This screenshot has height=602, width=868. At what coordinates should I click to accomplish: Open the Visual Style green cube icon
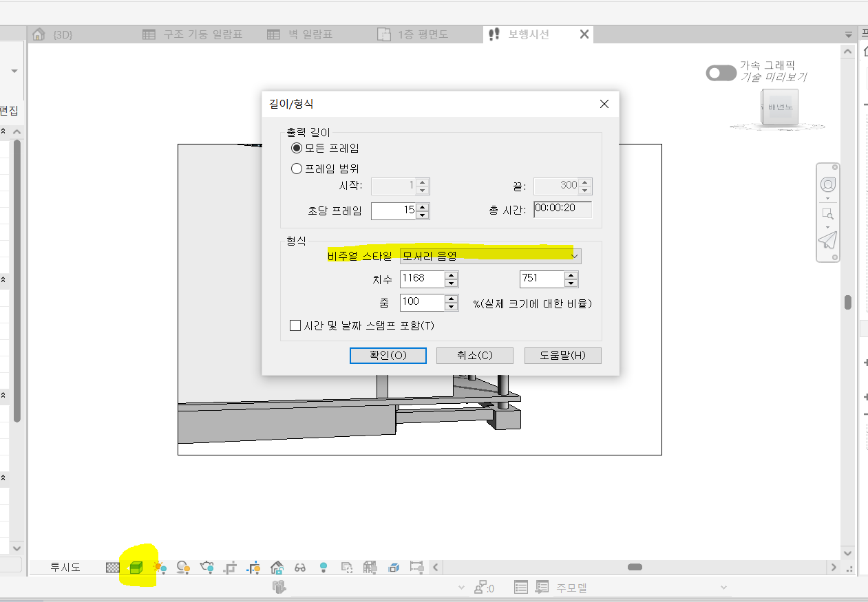[x=136, y=568]
